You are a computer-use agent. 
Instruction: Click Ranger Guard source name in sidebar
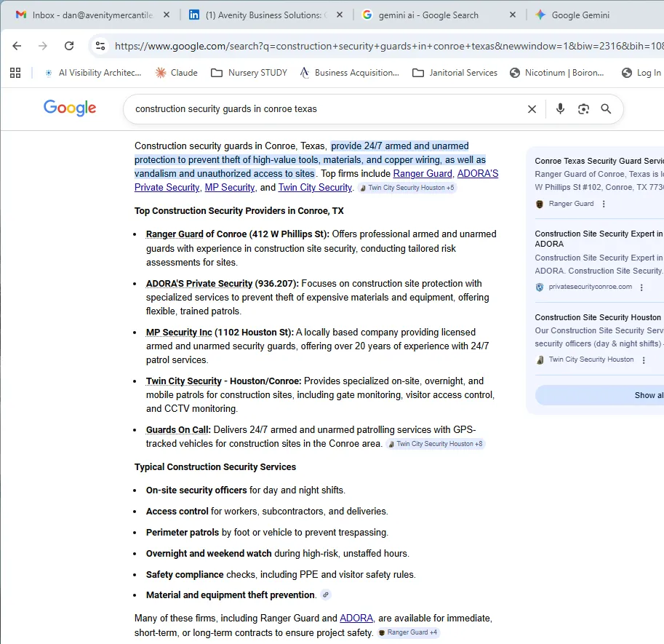571,204
